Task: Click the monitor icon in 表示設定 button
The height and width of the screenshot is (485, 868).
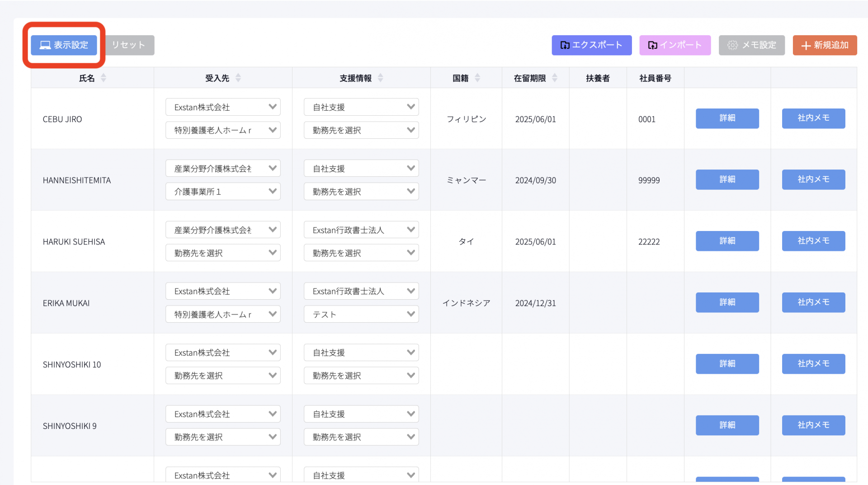Action: pos(45,45)
